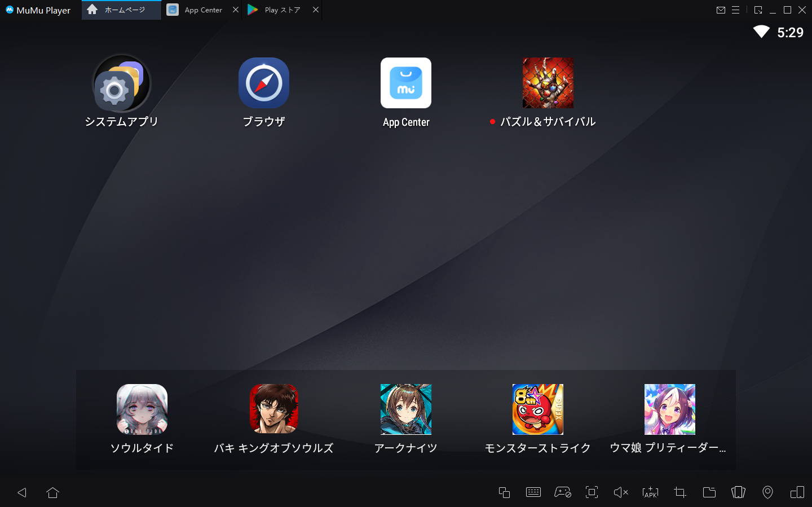The width and height of the screenshot is (812, 507).
Task: Open the システムアプリ folder icon
Action: 122,83
